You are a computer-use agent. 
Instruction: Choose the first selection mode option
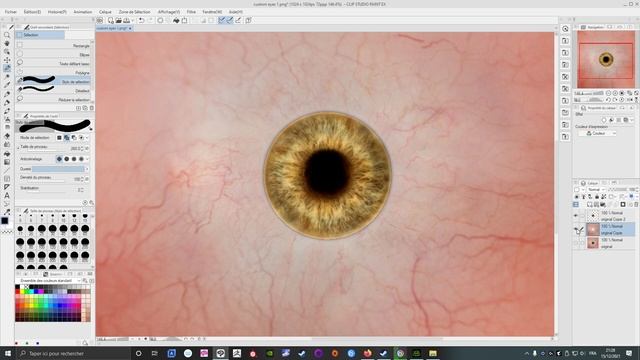[59, 138]
